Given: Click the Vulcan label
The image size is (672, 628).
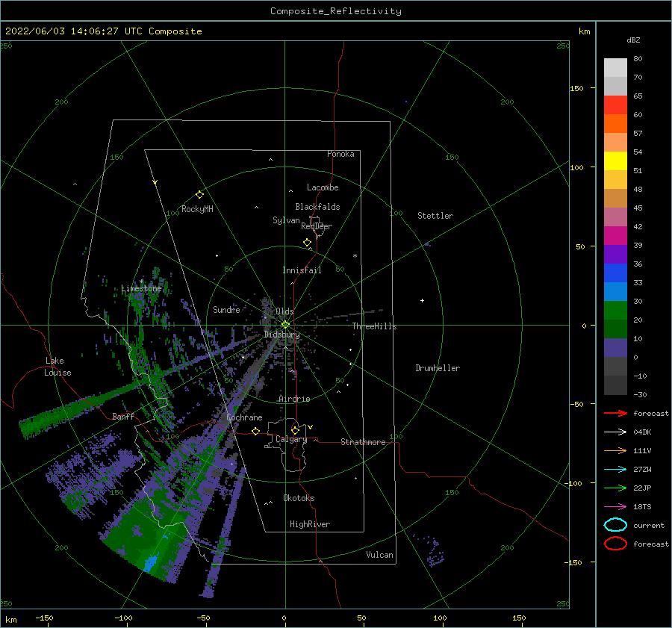Looking at the screenshot, I should 380,555.
